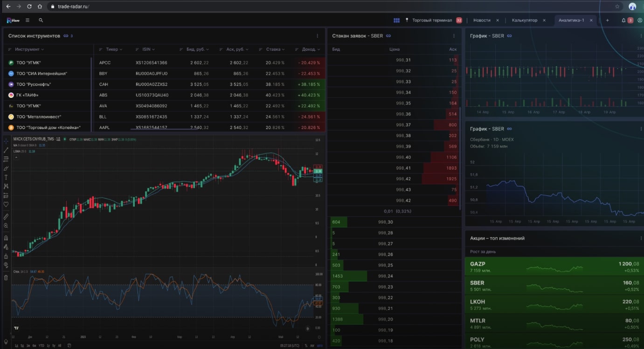The width and height of the screenshot is (644, 349).
Task: Toggle the magnet mode icon
Action: (x=6, y=238)
